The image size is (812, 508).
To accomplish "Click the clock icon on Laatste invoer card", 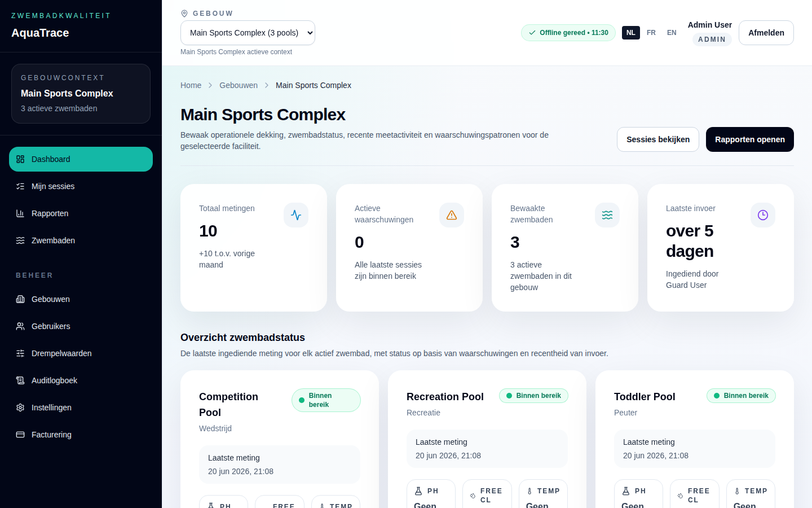I will (763, 215).
